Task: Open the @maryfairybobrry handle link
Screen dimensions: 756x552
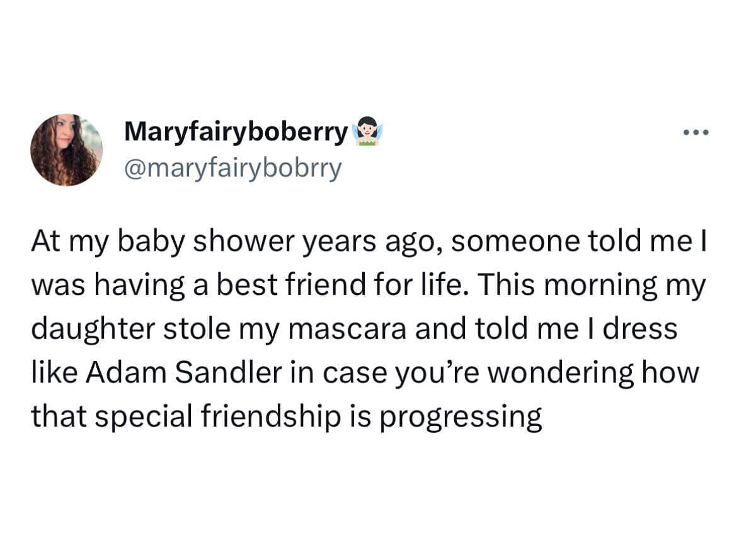Action: click(x=233, y=168)
